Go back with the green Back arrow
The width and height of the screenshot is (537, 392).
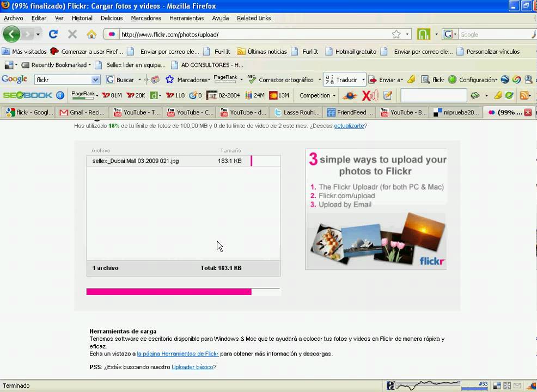[x=11, y=34]
